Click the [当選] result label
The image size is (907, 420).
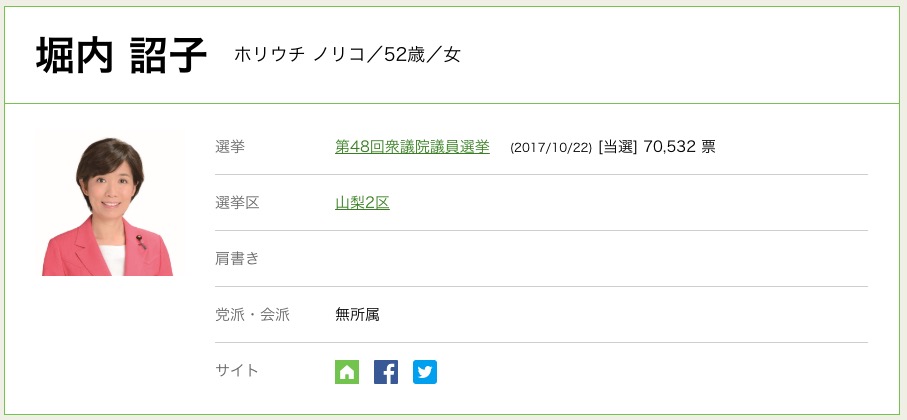tap(617, 147)
